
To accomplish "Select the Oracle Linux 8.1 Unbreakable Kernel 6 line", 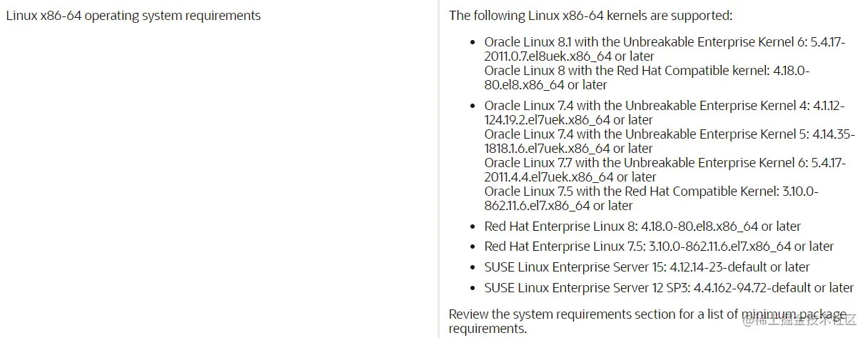I will click(x=664, y=42).
